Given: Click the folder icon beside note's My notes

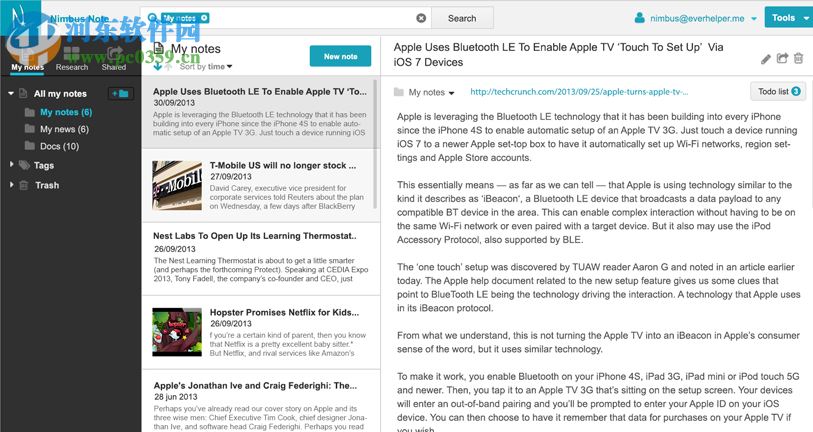Looking at the screenshot, I should pyautogui.click(x=399, y=92).
